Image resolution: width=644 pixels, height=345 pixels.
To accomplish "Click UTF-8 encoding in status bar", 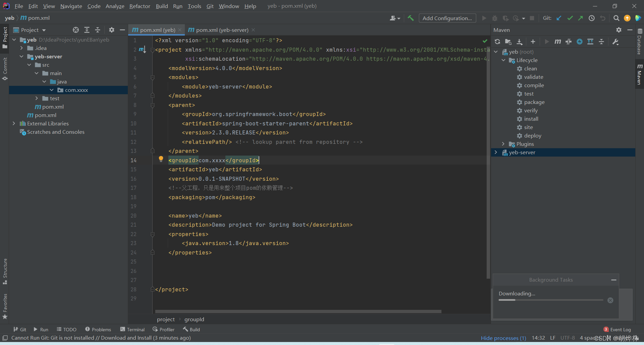I will [x=568, y=338].
